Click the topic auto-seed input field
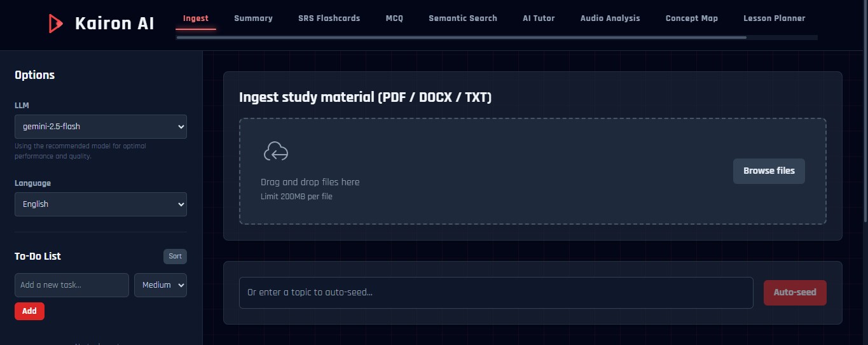 496,293
